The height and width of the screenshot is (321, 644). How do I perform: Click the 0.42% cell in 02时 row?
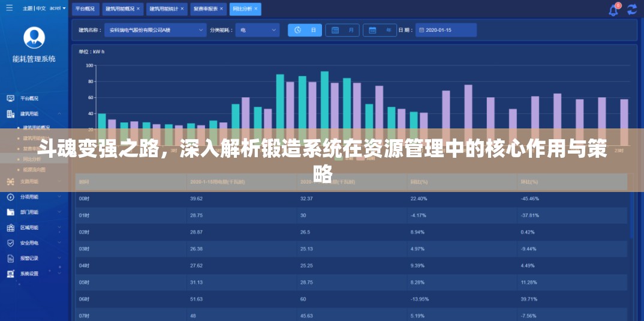point(528,232)
